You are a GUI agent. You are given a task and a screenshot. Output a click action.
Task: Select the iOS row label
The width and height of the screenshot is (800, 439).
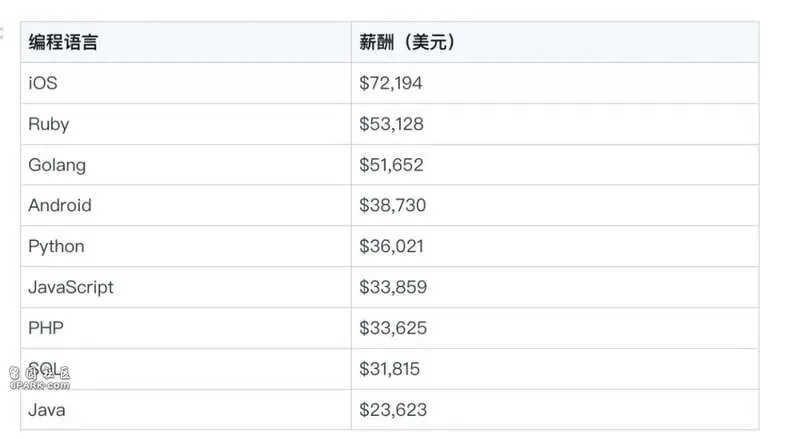pos(43,83)
